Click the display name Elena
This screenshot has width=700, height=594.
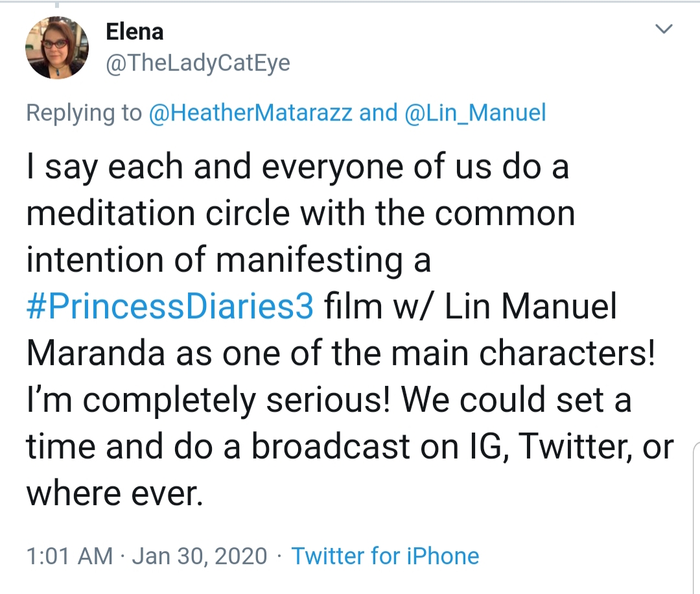(135, 32)
